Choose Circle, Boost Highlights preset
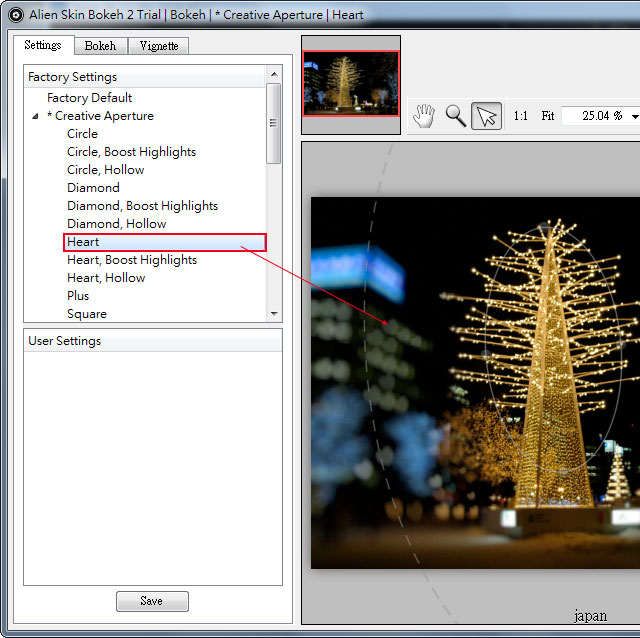The image size is (640, 638). click(x=131, y=152)
